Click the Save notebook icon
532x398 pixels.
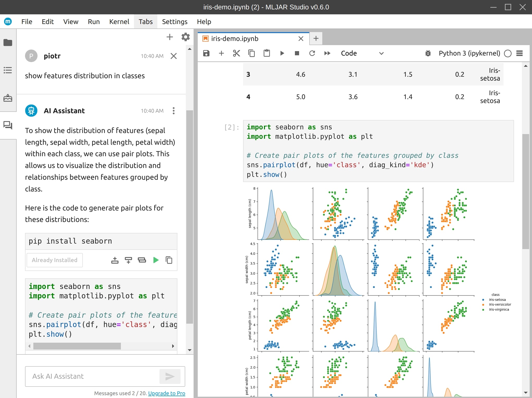coord(206,53)
